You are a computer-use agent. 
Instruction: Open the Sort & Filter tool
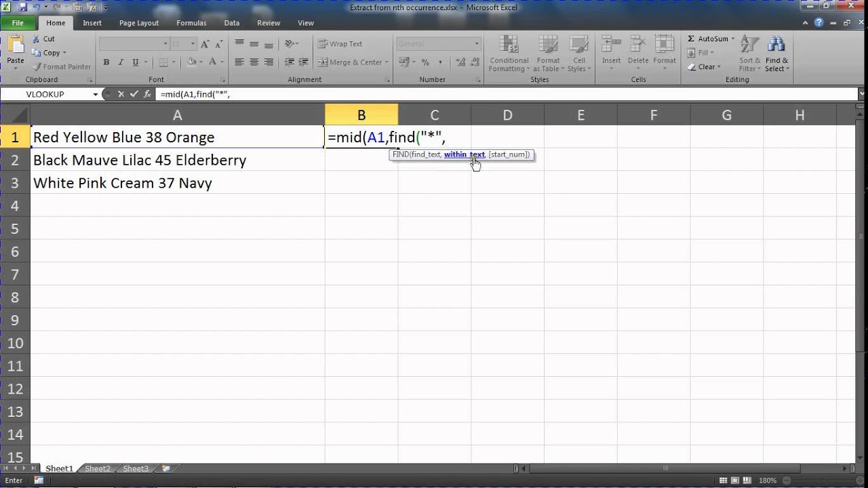749,54
